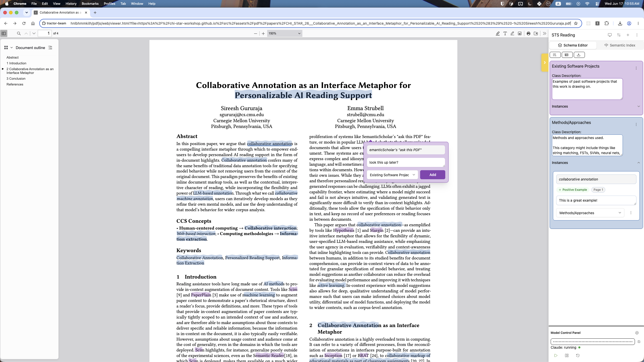Toggle the PDF viewer sidebar

click(4, 33)
